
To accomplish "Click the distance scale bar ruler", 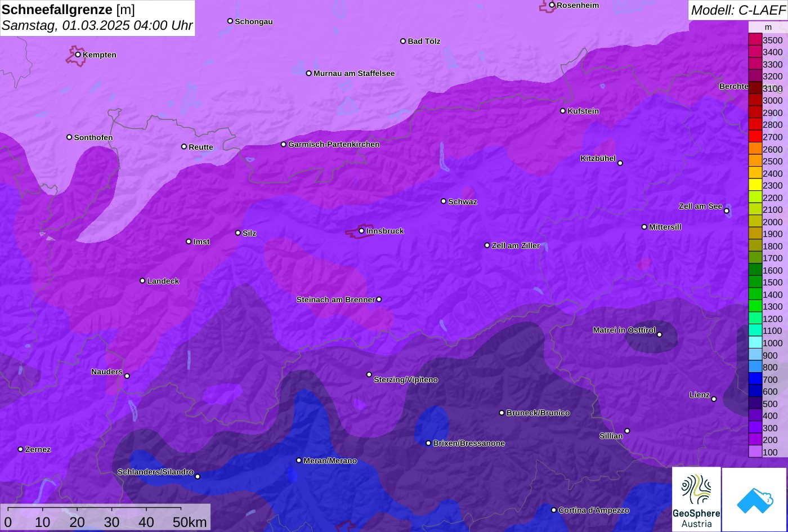I will click(95, 509).
